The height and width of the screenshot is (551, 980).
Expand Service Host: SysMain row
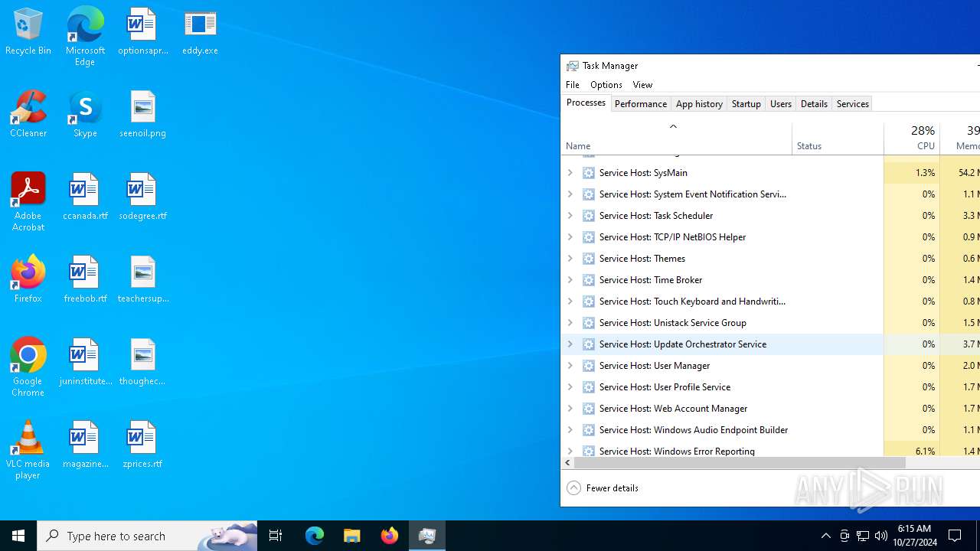(570, 173)
